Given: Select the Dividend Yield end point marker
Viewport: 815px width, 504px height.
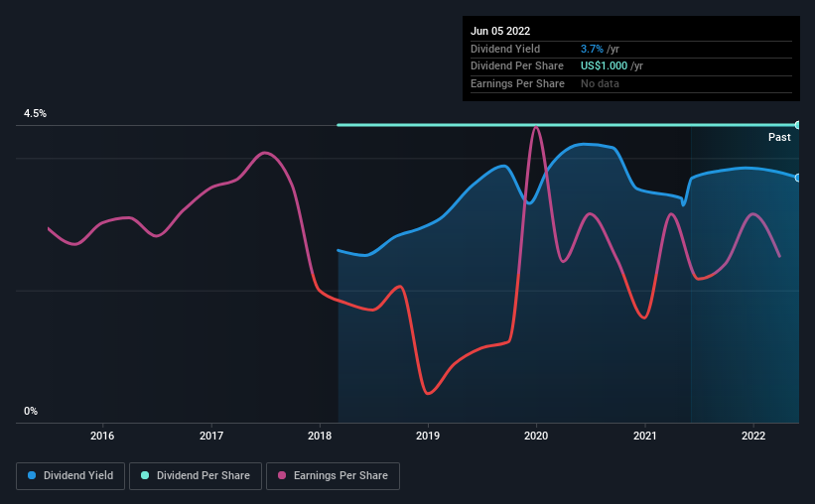Looking at the screenshot, I should (798, 178).
